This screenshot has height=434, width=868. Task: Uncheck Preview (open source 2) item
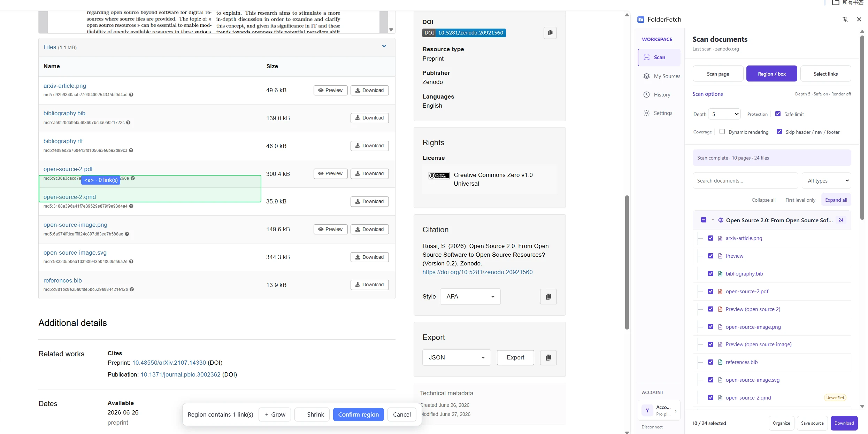pos(710,309)
